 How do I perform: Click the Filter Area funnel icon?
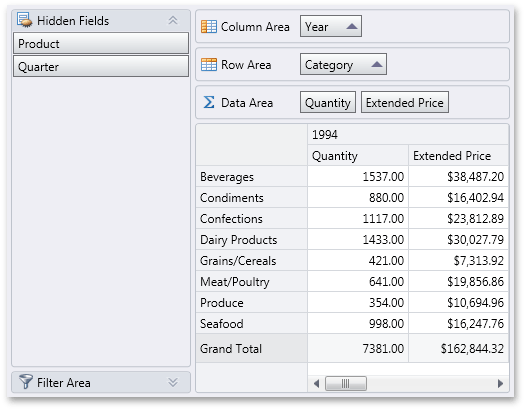pos(26,382)
